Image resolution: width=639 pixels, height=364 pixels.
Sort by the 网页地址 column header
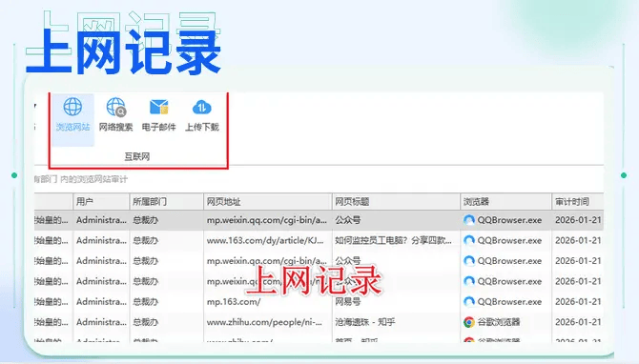[x=268, y=202]
